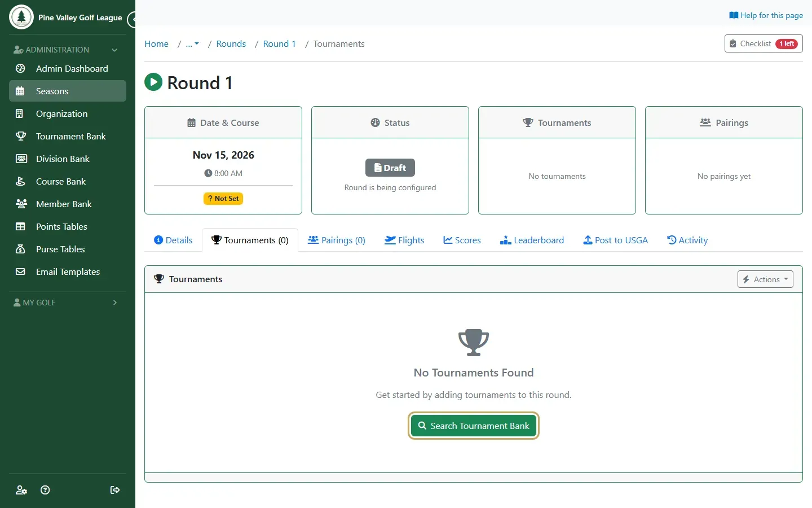Click the green play icon beside Round 1
The image size is (812, 508).
[153, 82]
